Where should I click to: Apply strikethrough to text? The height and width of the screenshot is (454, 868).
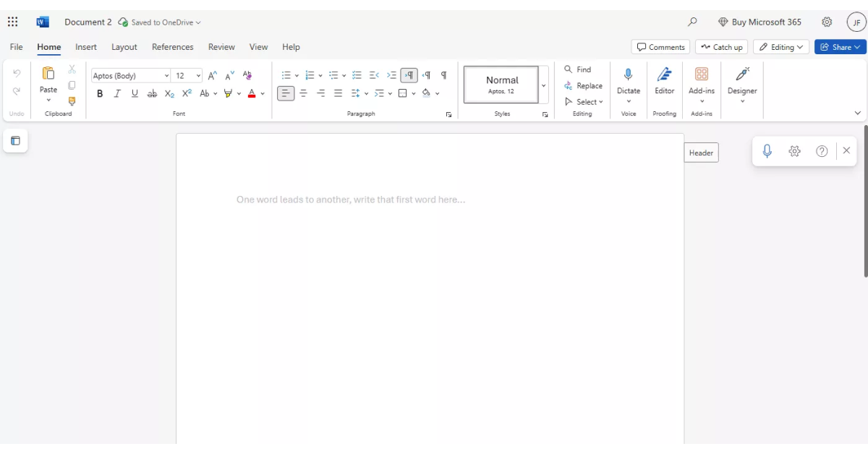click(x=152, y=93)
